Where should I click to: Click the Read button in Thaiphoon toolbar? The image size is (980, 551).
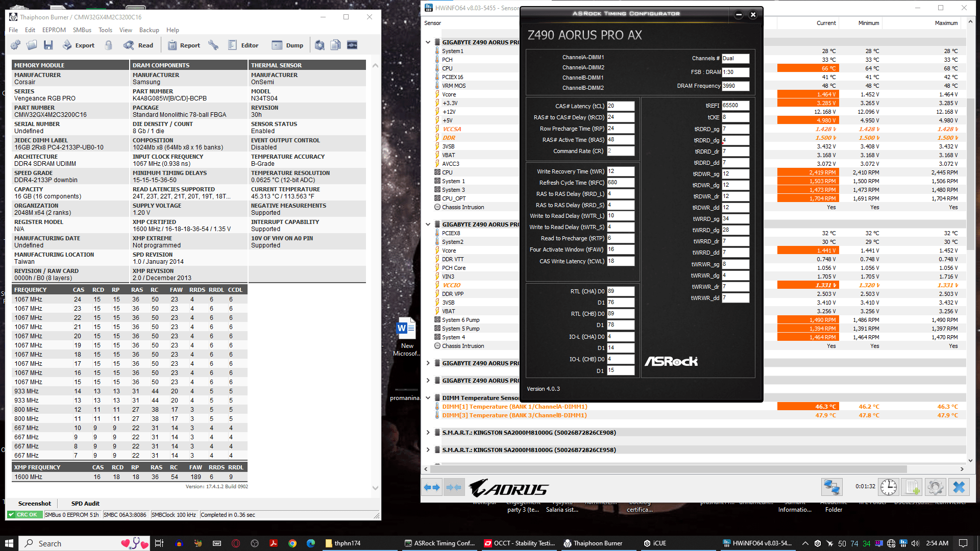coord(138,45)
